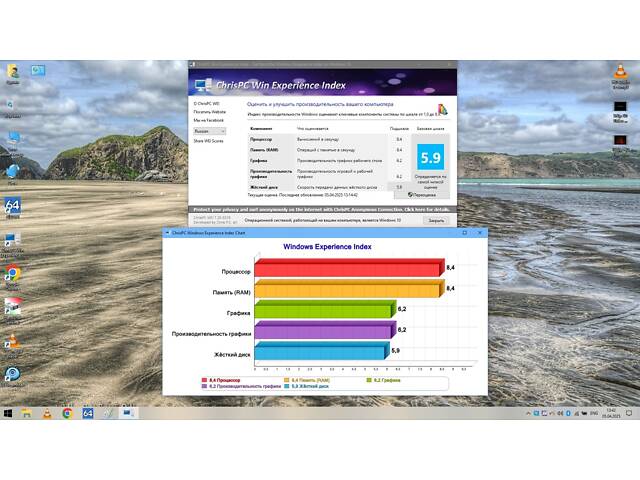
Task: Click the green Графика legend swatch
Action: [x=369, y=380]
